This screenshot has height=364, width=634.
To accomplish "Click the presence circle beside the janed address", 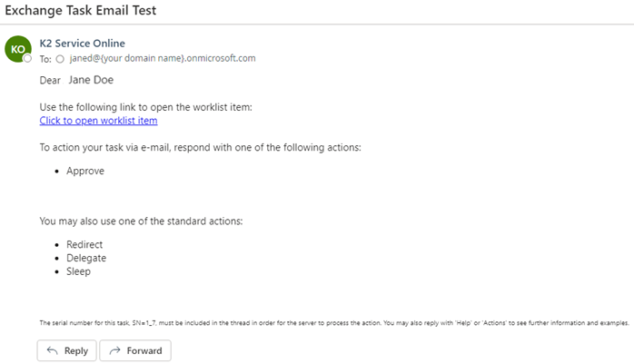I will 60,58.
